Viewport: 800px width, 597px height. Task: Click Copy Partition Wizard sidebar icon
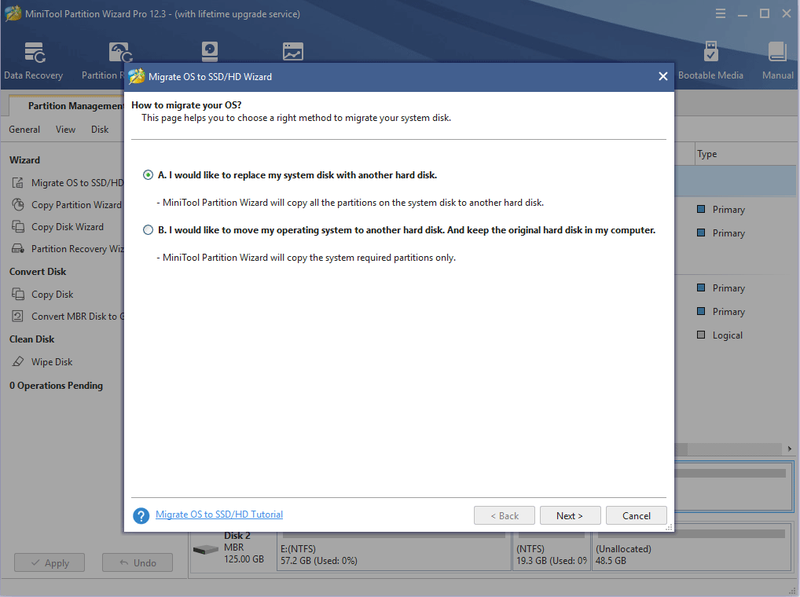tap(18, 205)
